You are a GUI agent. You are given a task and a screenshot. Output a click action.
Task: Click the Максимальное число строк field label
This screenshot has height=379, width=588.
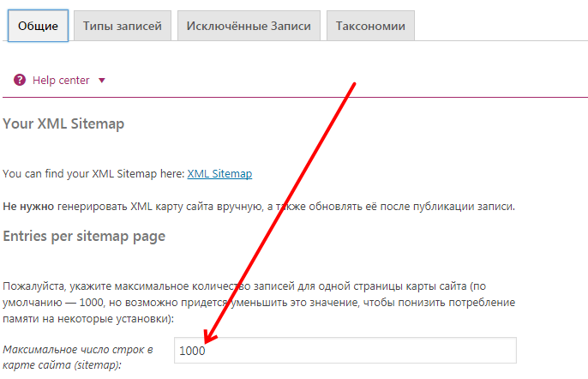click(77, 350)
